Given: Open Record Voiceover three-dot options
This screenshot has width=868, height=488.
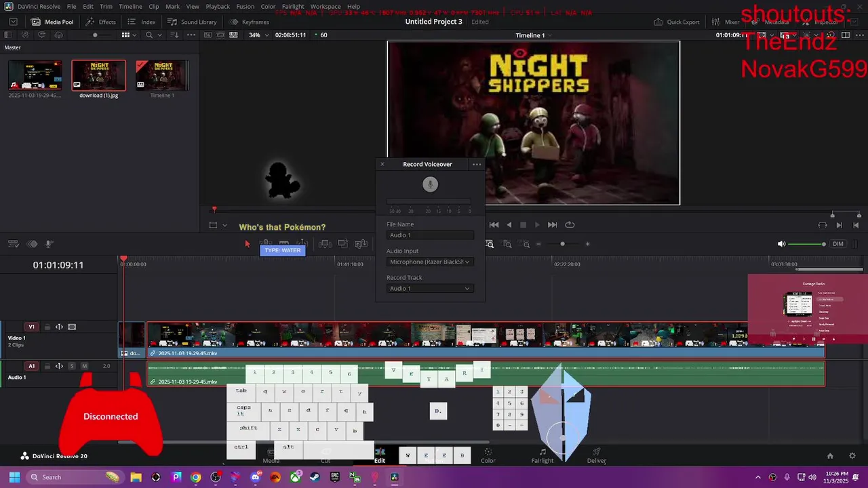Looking at the screenshot, I should [477, 164].
